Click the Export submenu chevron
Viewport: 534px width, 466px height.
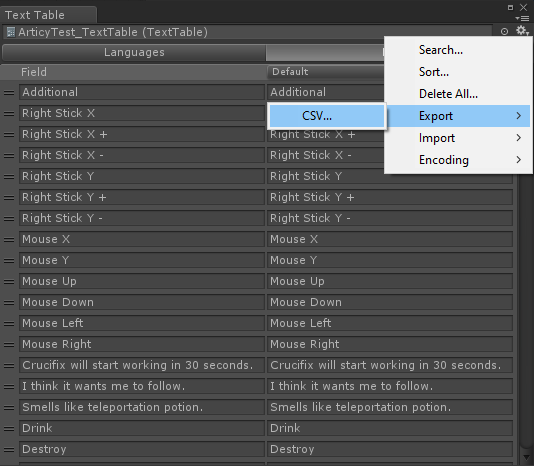518,116
